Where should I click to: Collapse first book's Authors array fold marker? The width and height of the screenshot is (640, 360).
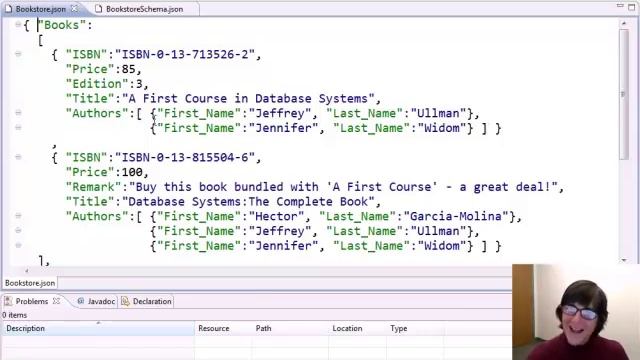[18, 113]
